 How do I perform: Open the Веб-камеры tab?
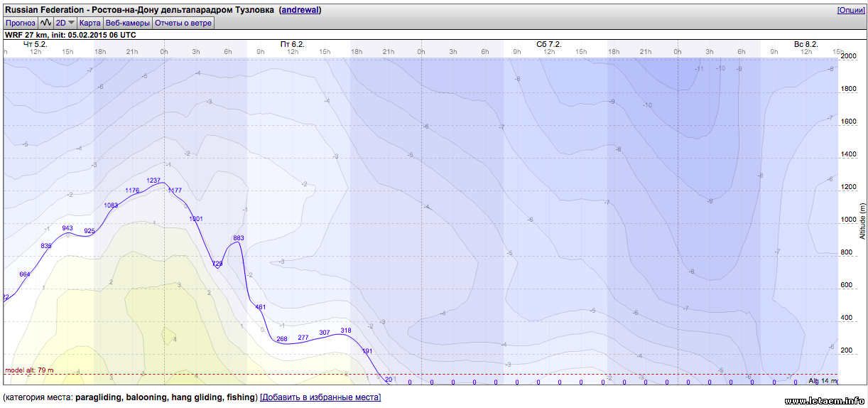(127, 23)
